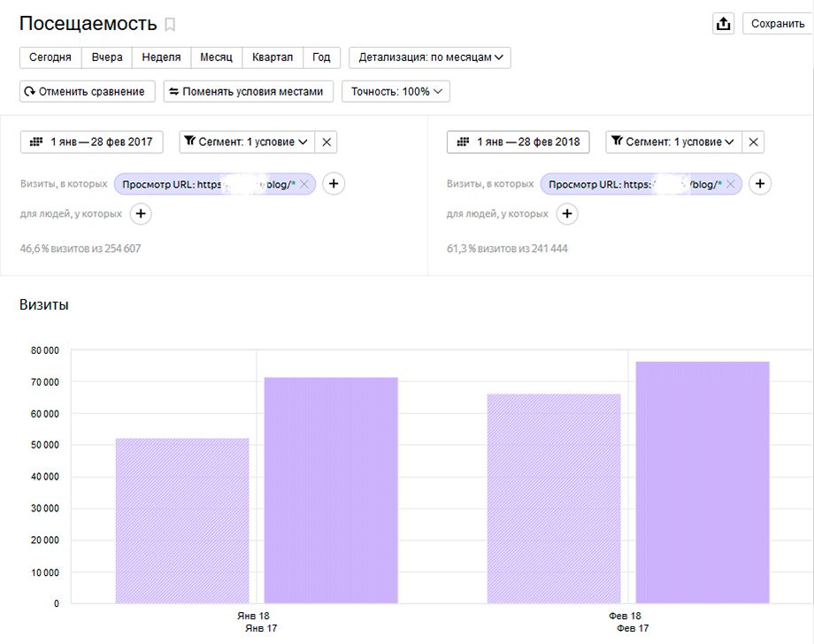Click the bookmark icon next to Посещаемость
Screen dimensions: 814x644
click(171, 25)
